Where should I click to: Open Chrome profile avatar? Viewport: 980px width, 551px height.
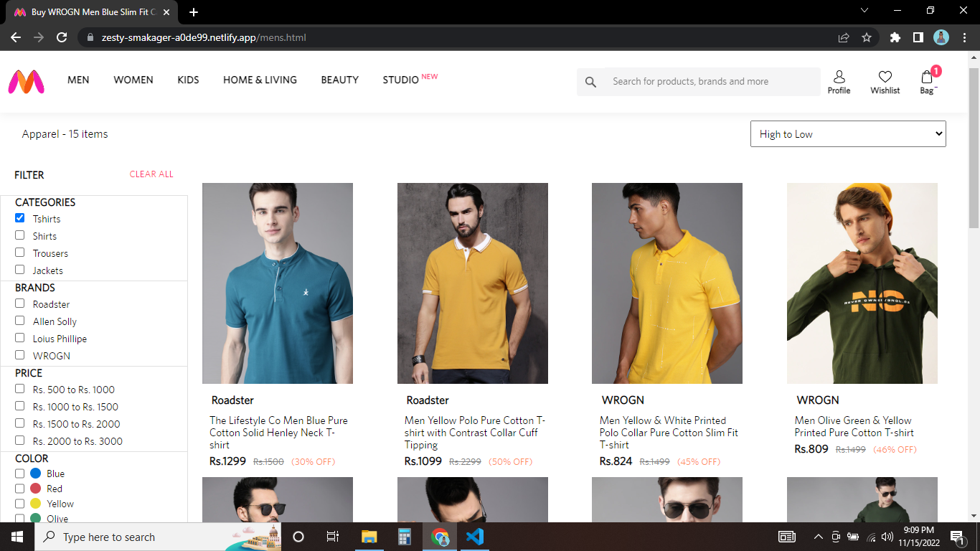pyautogui.click(x=941, y=37)
